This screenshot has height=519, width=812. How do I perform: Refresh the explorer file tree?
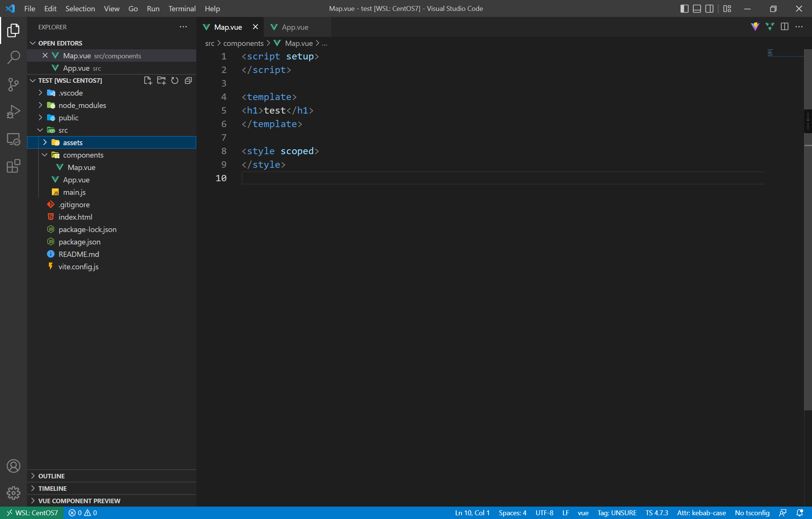tap(175, 80)
